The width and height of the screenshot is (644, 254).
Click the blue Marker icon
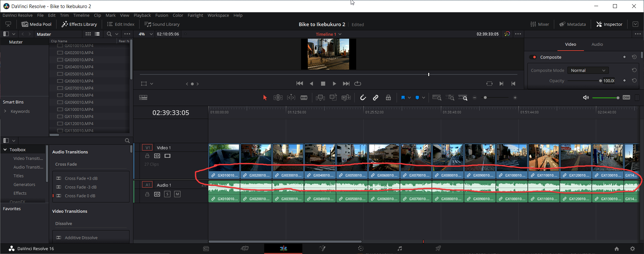click(417, 98)
